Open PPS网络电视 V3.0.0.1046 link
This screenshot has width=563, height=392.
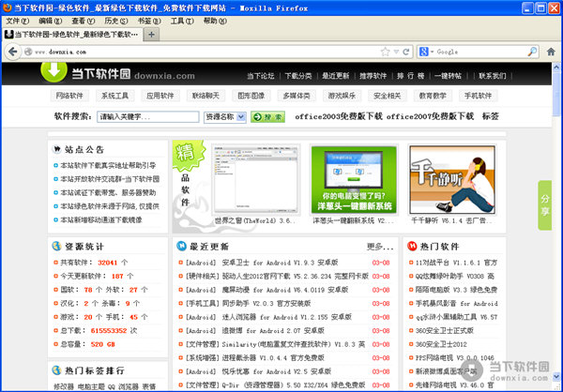455,358
